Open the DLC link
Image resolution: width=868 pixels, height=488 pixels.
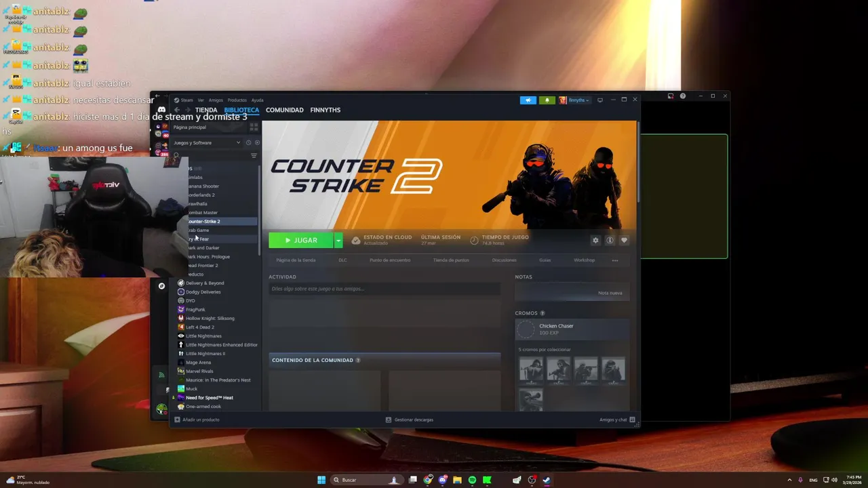[x=342, y=260]
